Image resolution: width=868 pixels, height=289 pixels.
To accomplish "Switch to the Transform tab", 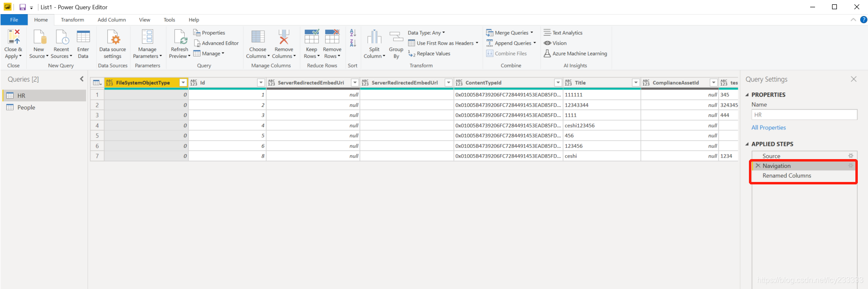I will coord(72,20).
